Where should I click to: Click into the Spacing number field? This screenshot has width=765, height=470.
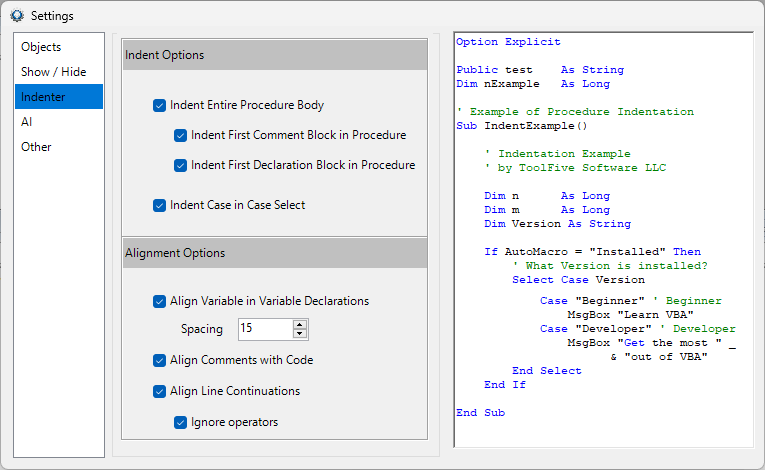266,329
